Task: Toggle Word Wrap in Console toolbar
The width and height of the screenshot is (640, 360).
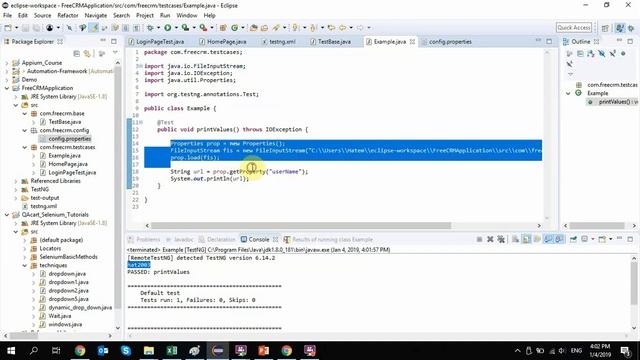Action: pyautogui.click(x=538, y=239)
